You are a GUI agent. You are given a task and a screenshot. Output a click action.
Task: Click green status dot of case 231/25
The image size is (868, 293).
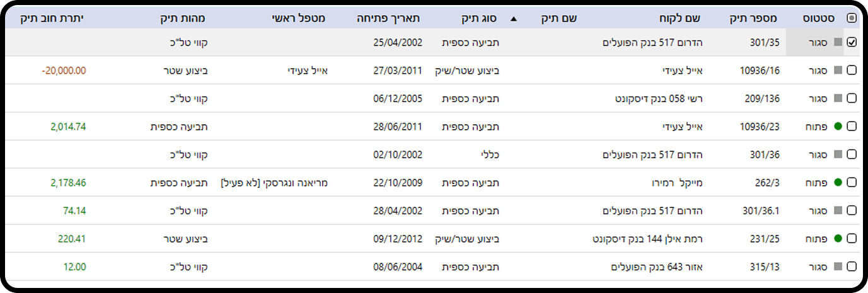(x=838, y=239)
